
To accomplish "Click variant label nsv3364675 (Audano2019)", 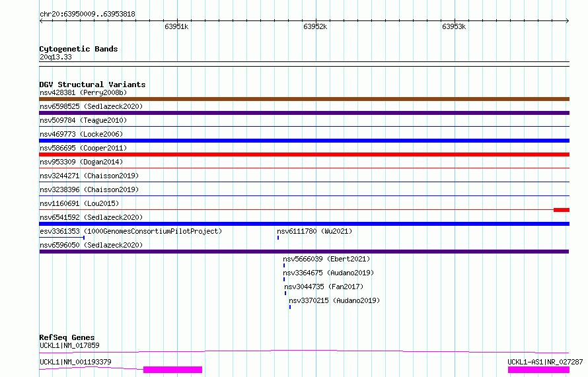I will (x=328, y=273).
